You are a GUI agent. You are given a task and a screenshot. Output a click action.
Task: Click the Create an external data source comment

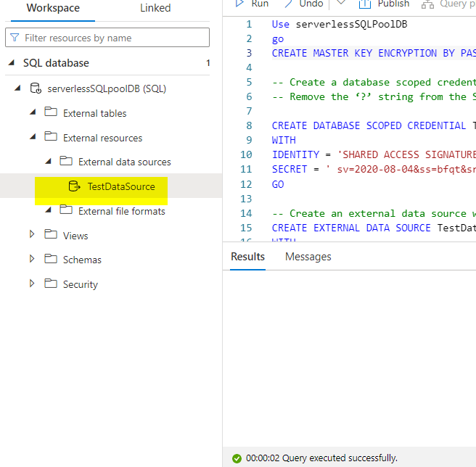[x=374, y=213]
